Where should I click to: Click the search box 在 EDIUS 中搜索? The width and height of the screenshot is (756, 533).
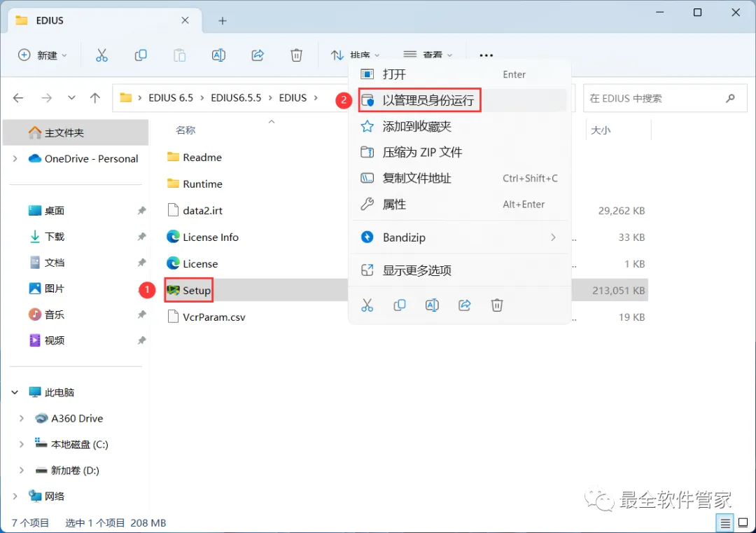tap(665, 98)
